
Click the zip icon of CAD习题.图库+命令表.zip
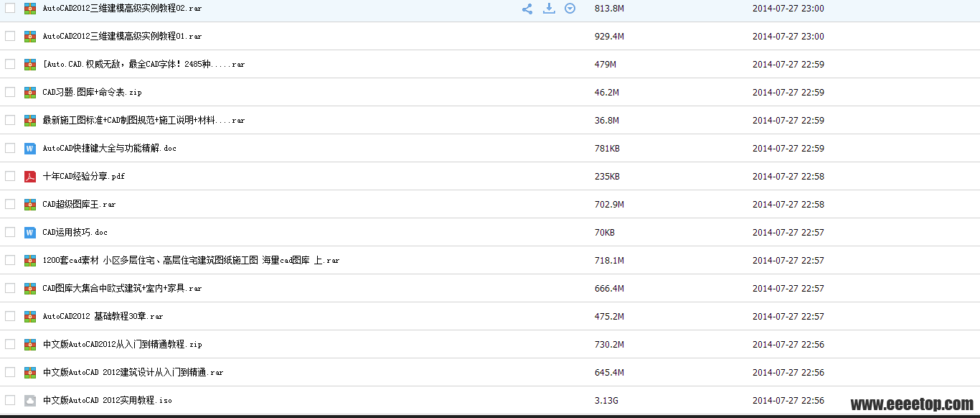click(30, 93)
